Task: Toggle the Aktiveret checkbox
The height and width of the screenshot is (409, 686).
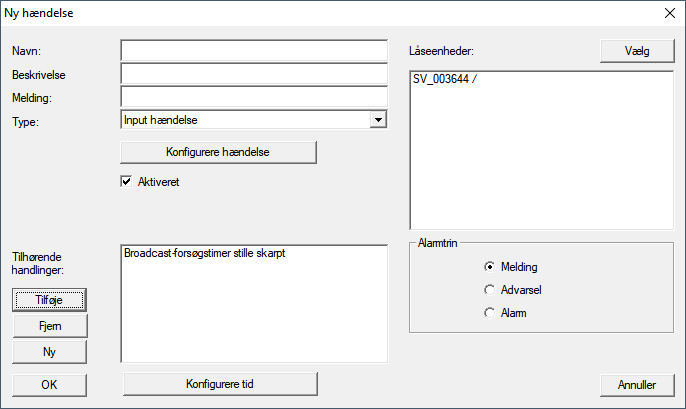Action: coord(127,182)
